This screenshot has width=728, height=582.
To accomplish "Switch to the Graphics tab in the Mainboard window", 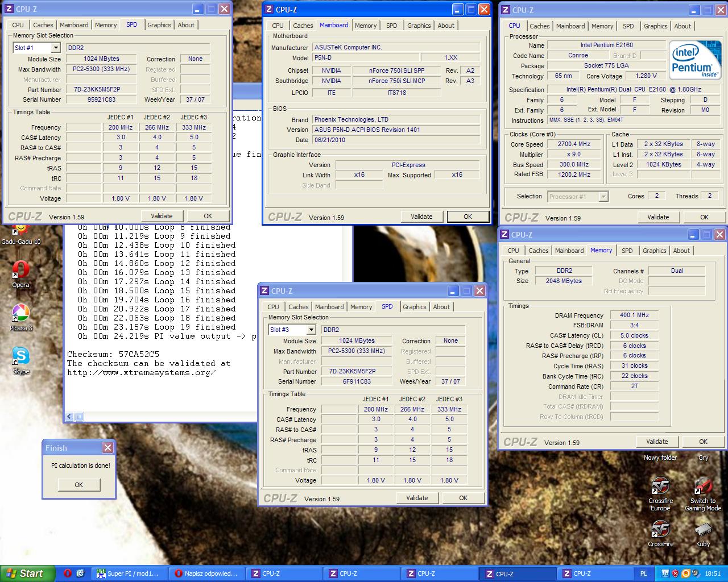I will coord(419,26).
